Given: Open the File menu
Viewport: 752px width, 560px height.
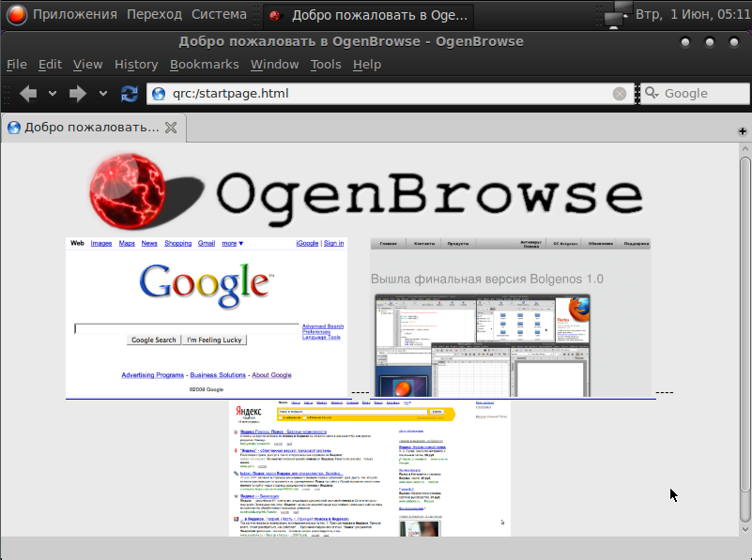Looking at the screenshot, I should click(16, 64).
